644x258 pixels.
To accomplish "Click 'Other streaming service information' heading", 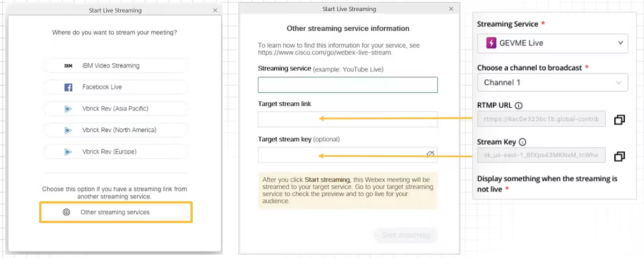I will pos(348,28).
